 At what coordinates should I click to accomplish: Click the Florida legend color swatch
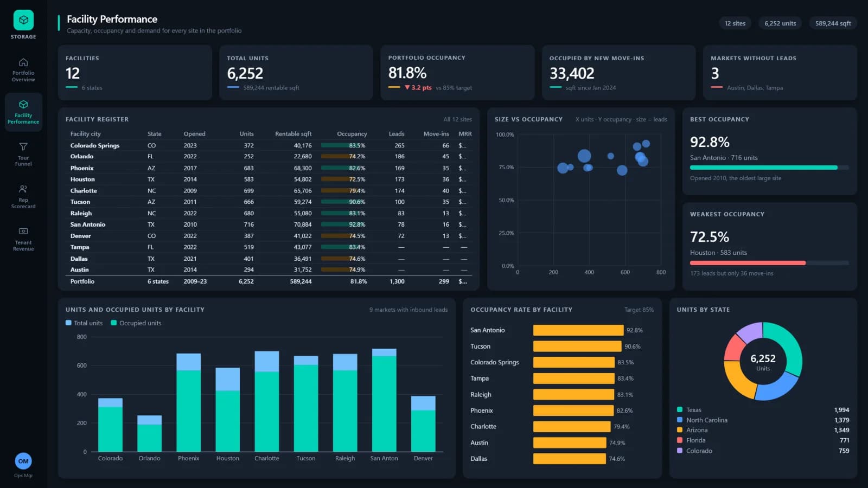click(x=680, y=440)
